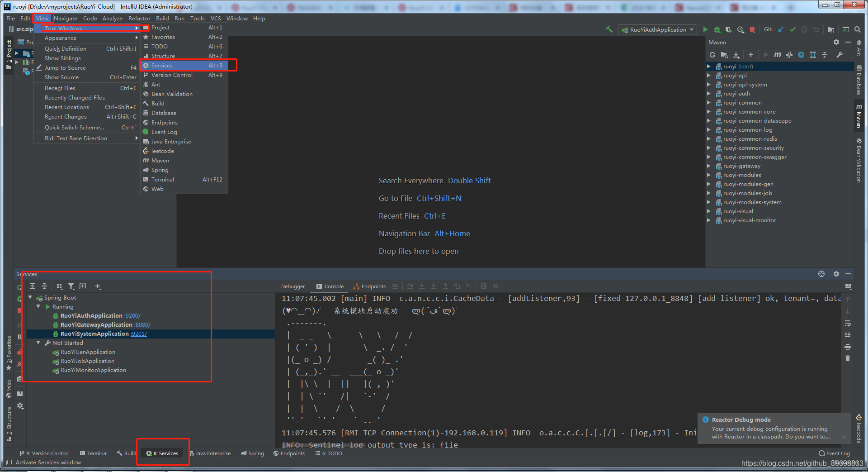Open Terminal tool window from bottom bar

[94, 453]
